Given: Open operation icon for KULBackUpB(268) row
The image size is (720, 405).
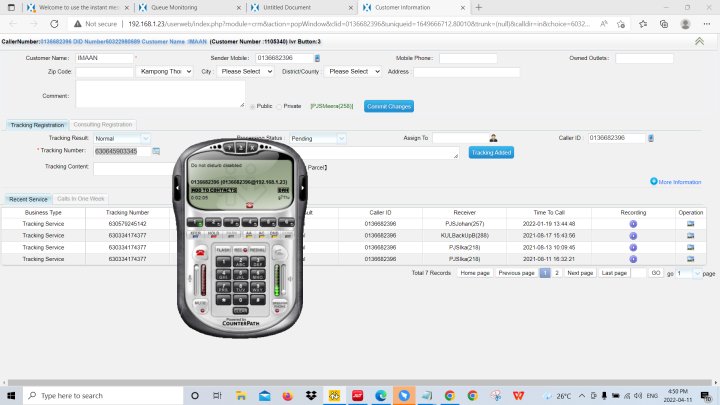Looking at the screenshot, I should click(x=690, y=236).
